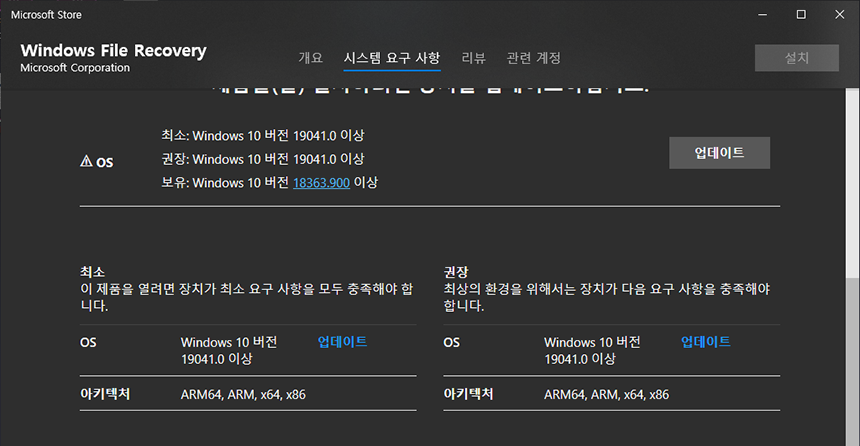Click 업데이트 link in 권장 OS row
The width and height of the screenshot is (860, 446).
pos(705,342)
